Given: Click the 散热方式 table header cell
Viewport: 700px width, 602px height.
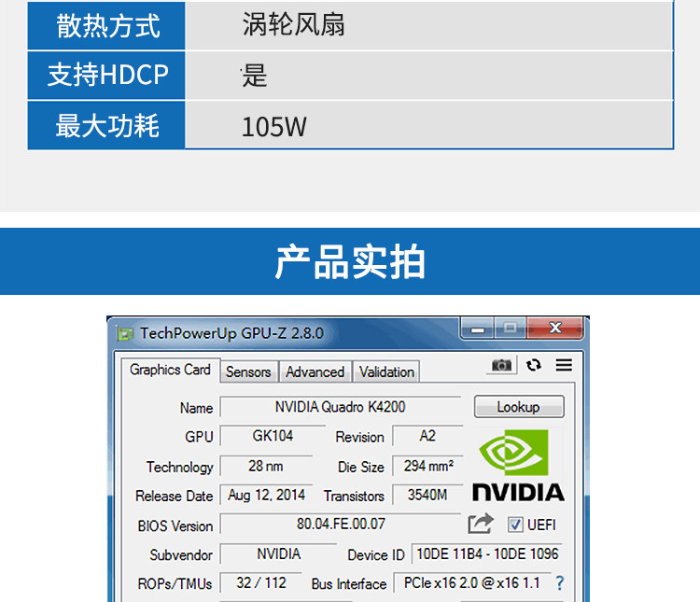Looking at the screenshot, I should pyautogui.click(x=106, y=25).
